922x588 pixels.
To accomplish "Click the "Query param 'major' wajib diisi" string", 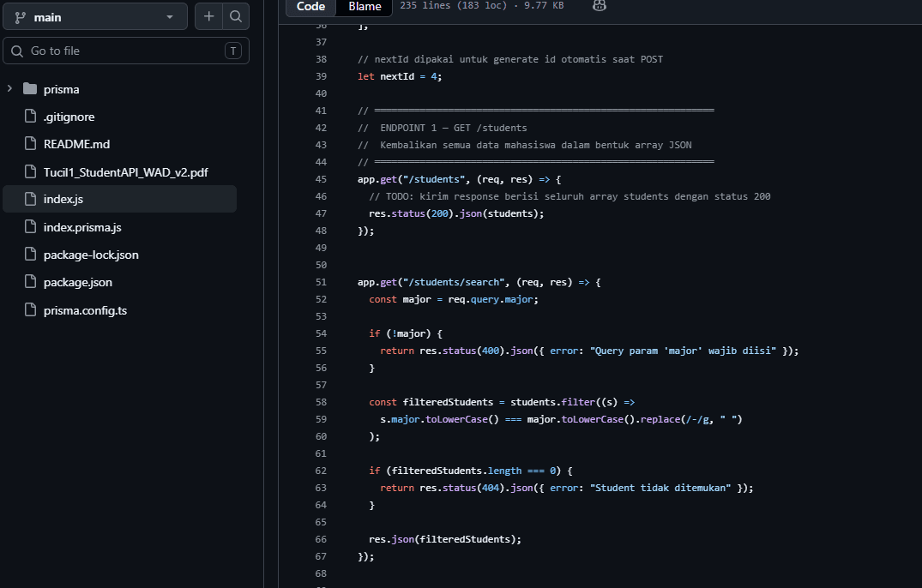I will [683, 351].
